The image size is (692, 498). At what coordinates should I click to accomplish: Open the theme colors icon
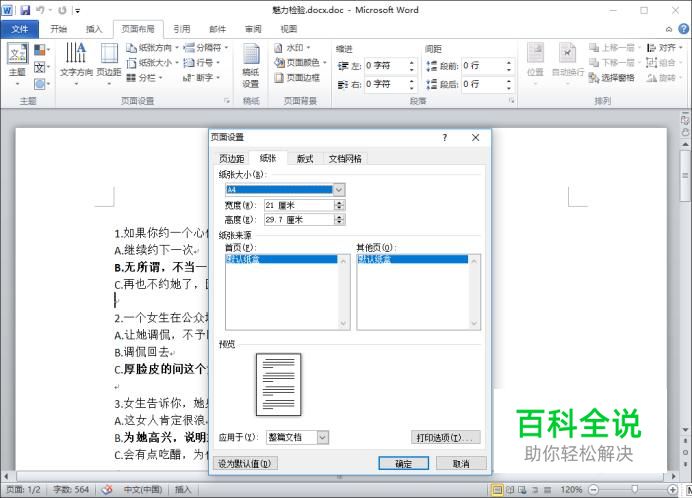coord(40,50)
